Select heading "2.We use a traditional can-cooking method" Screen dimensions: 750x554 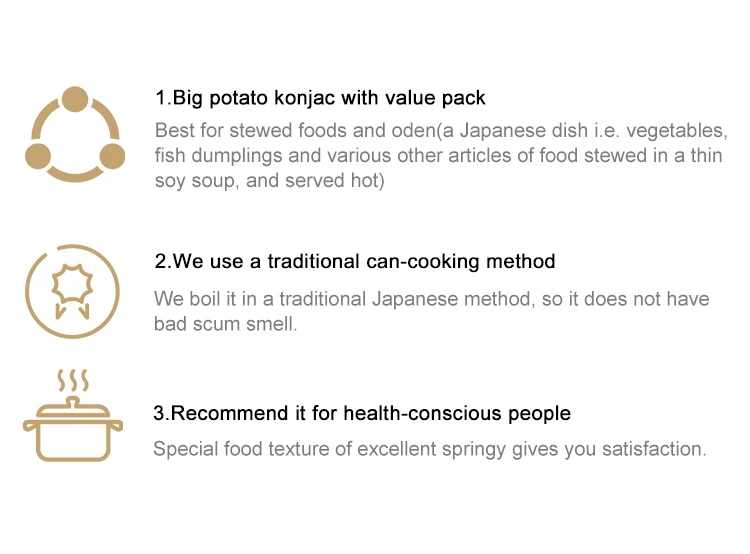[x=354, y=262]
